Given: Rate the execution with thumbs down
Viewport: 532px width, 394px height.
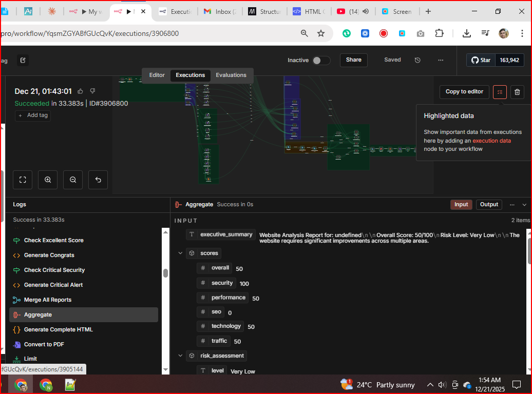Looking at the screenshot, I should pos(92,91).
